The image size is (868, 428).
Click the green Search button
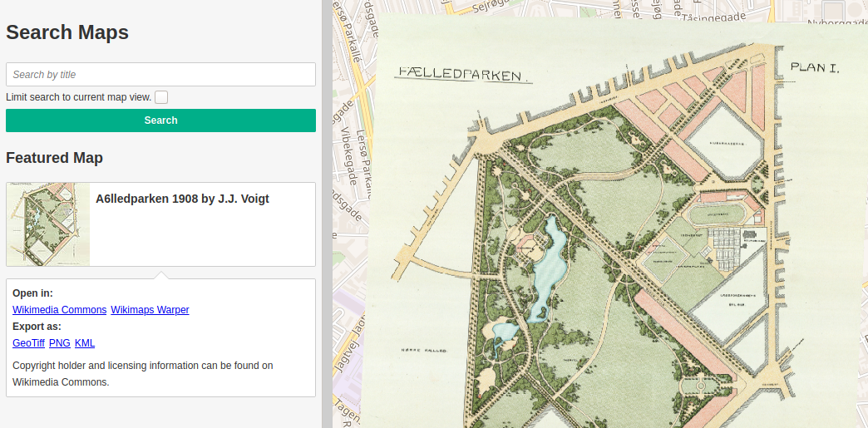(x=160, y=121)
